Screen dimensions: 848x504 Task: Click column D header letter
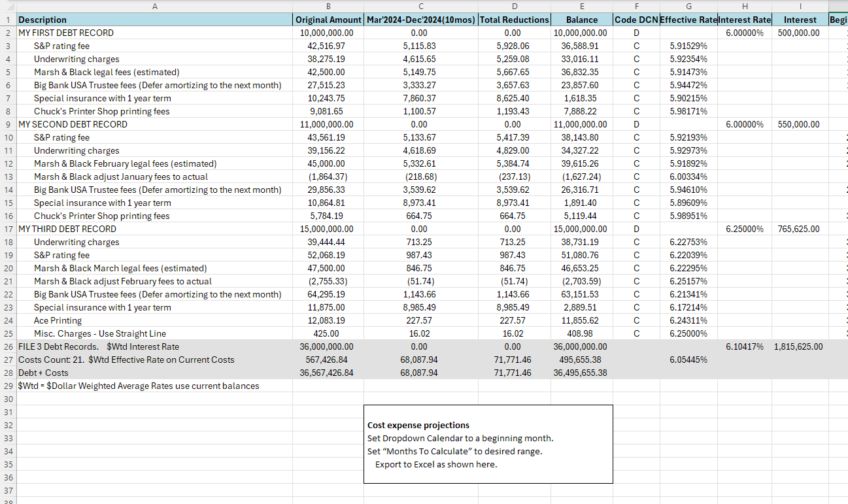pos(514,6)
